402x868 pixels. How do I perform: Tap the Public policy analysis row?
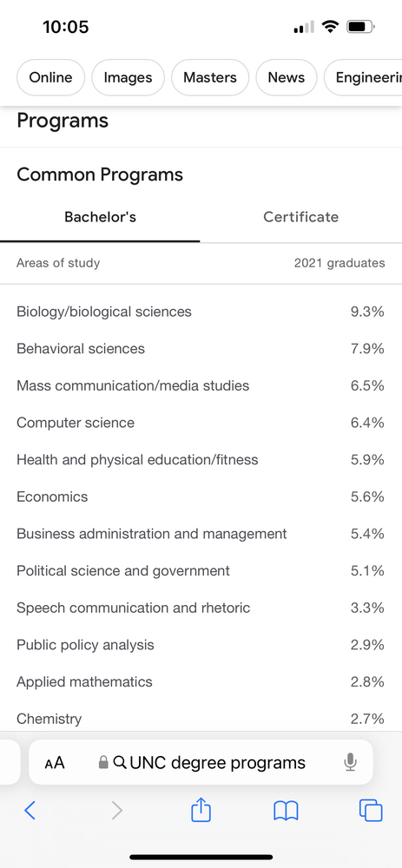click(x=201, y=645)
